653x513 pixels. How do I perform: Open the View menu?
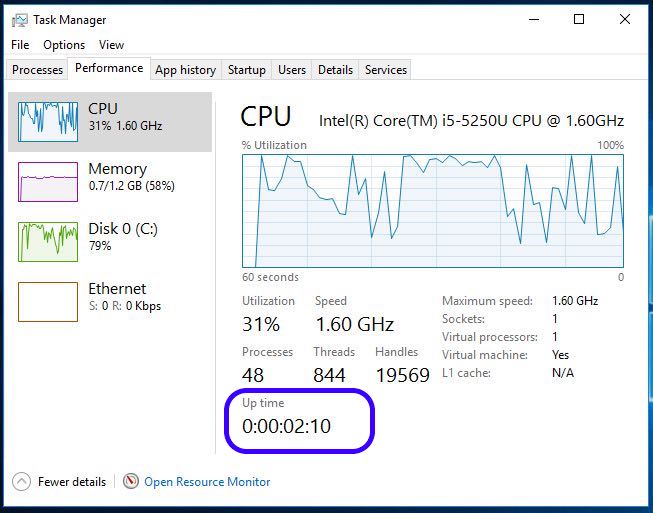(x=112, y=45)
